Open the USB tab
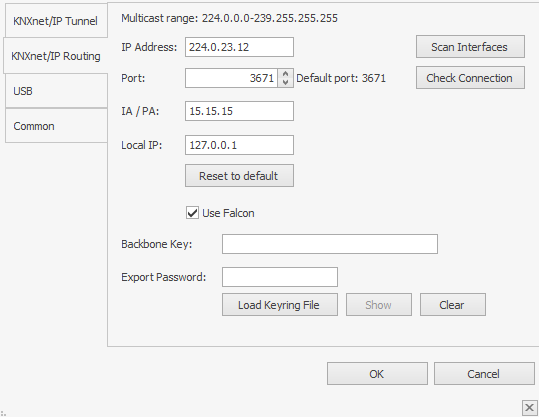This screenshot has width=539, height=417. click(x=56, y=91)
